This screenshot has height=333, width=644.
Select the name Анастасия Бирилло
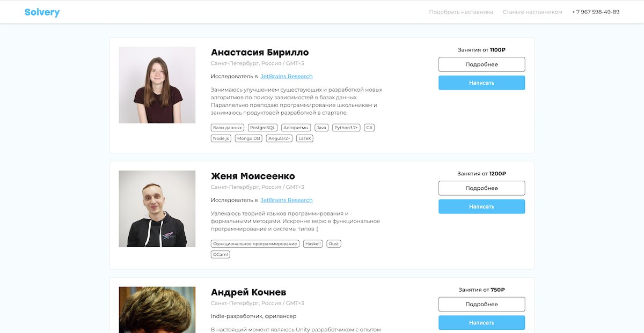pyautogui.click(x=260, y=52)
